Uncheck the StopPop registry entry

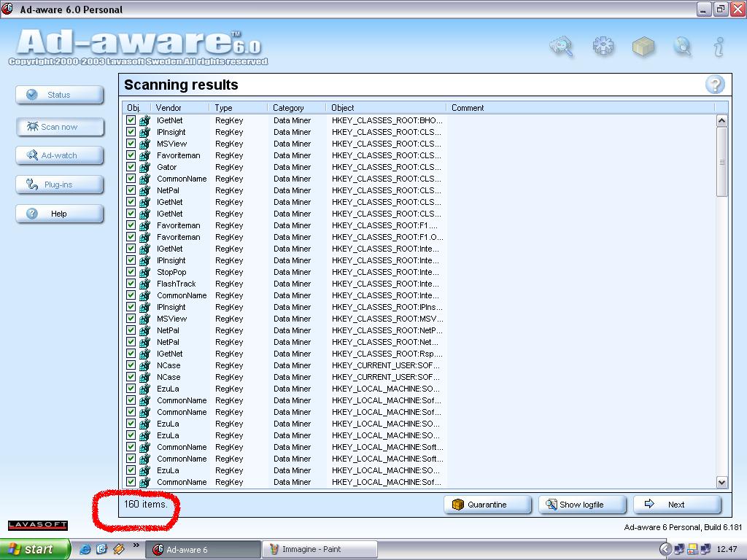tap(131, 271)
